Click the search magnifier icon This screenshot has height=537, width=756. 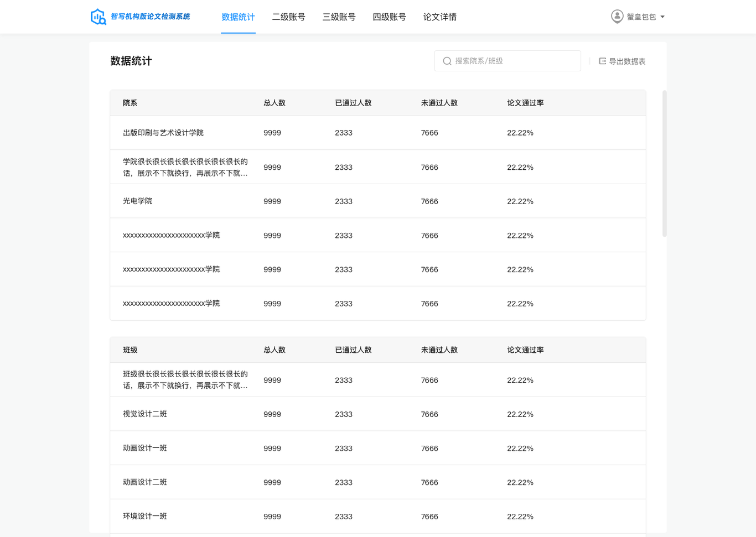[x=447, y=61]
